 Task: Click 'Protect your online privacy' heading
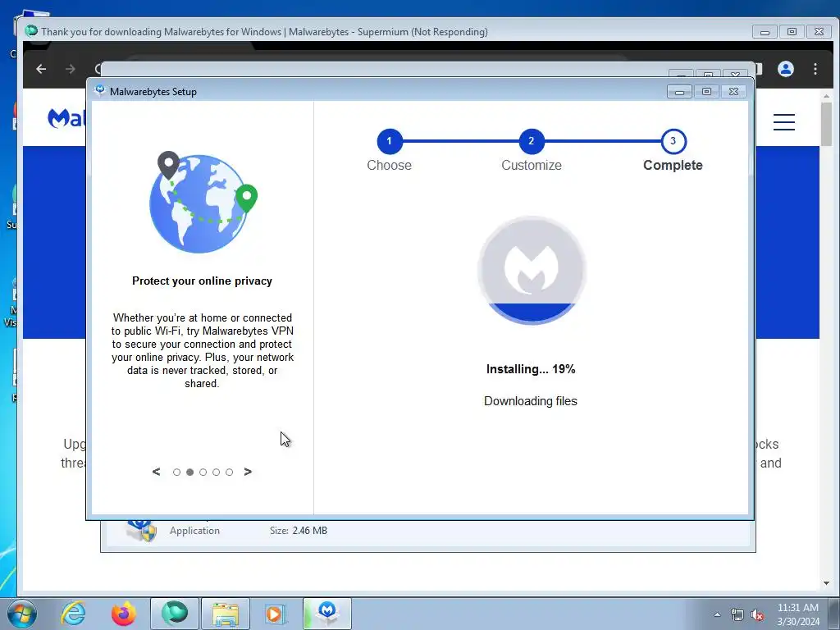tap(202, 281)
